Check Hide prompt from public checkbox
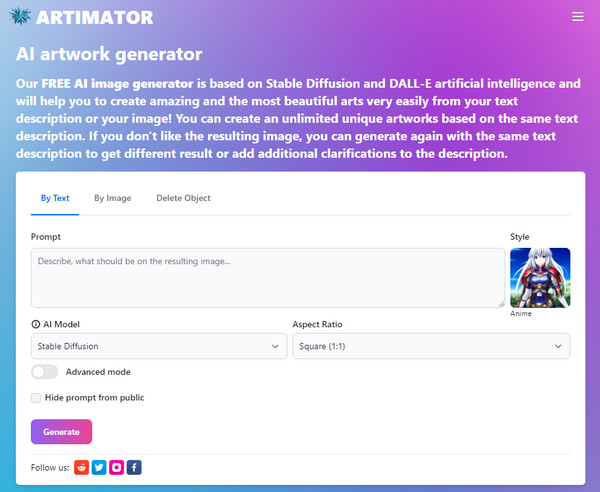 point(36,398)
